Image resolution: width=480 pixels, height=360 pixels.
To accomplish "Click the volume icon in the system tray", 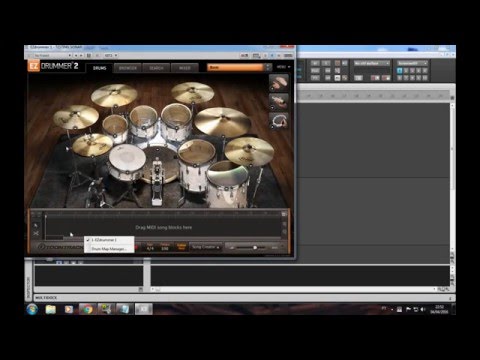I will (x=423, y=309).
